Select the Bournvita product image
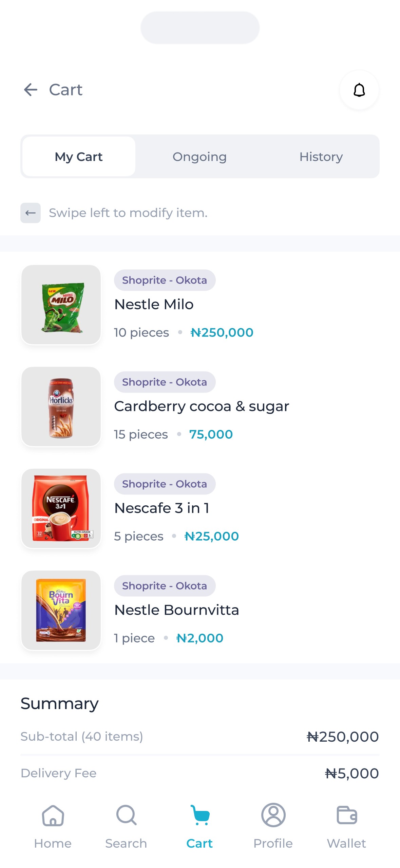Viewport: 400px width, 868px height. click(x=61, y=610)
